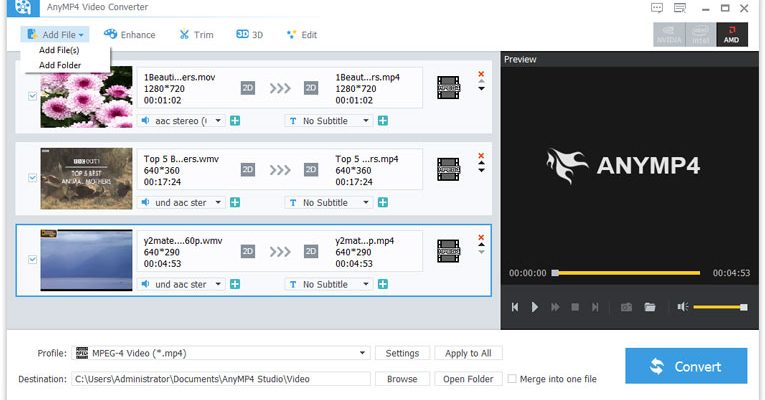Image resolution: width=765 pixels, height=400 pixels.
Task: Move Top 5 B...ers.wmv up in list
Action: click(x=482, y=163)
